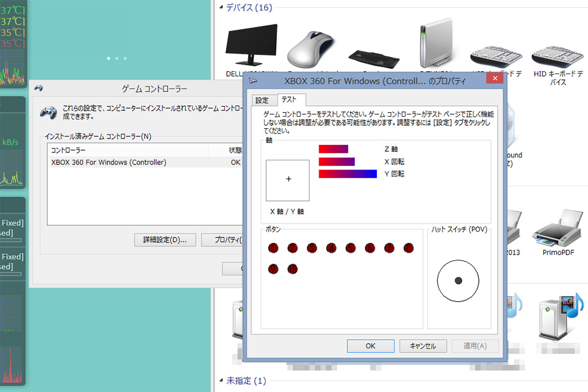Select the mouse device icon
This screenshot has height=392, width=588.
click(x=311, y=49)
